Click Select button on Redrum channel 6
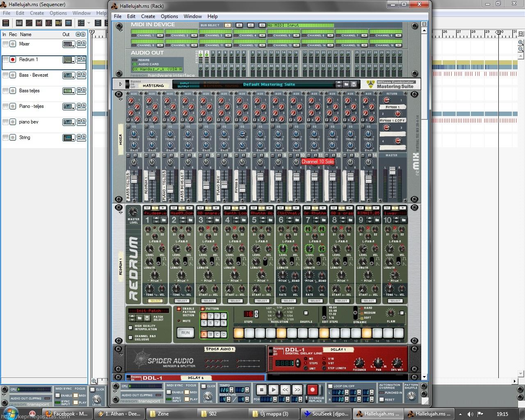Image resolution: width=525 pixels, height=420 pixels. 289,301
